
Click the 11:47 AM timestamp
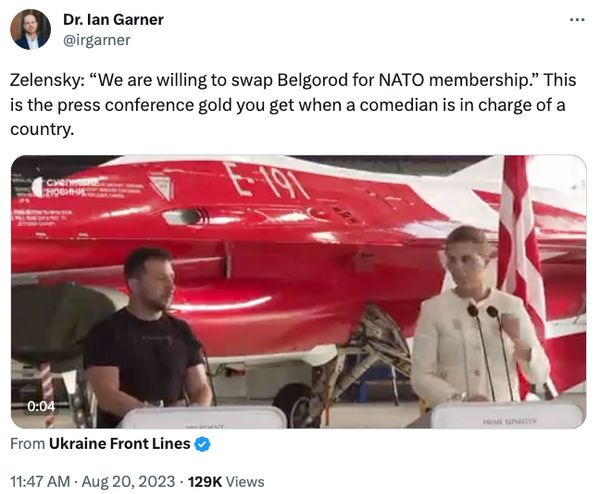(40, 481)
